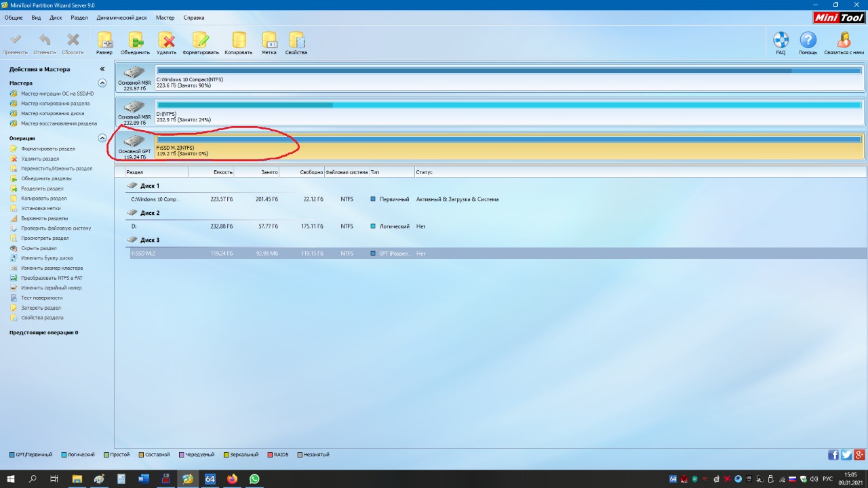Open Firefox from the taskbar
This screenshot has width=868, height=488.
pyautogui.click(x=232, y=479)
